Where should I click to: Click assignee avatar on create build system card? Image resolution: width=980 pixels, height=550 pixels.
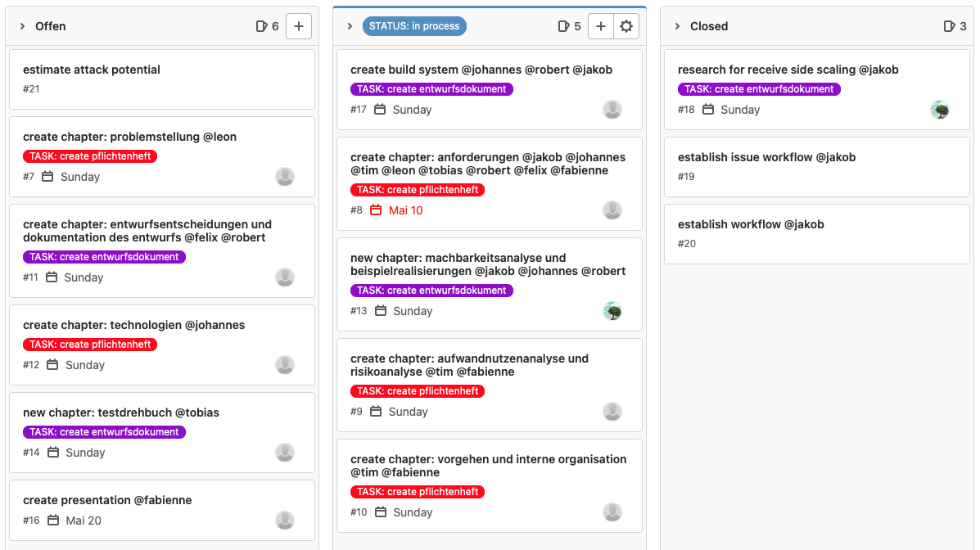pos(612,110)
